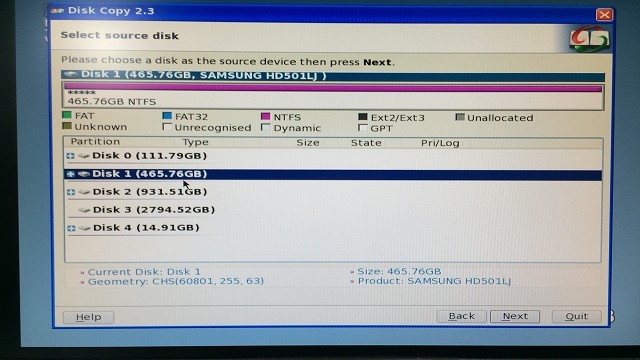Click the blue FAT32 legend swatch
Image resolution: width=640 pixels, height=360 pixels.
click(x=167, y=116)
